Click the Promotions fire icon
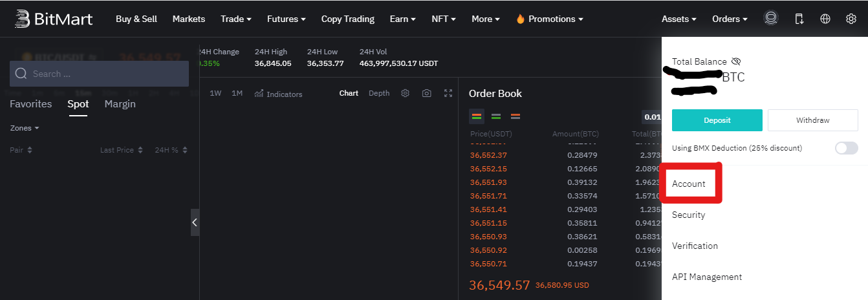868x300 pixels. [x=520, y=19]
